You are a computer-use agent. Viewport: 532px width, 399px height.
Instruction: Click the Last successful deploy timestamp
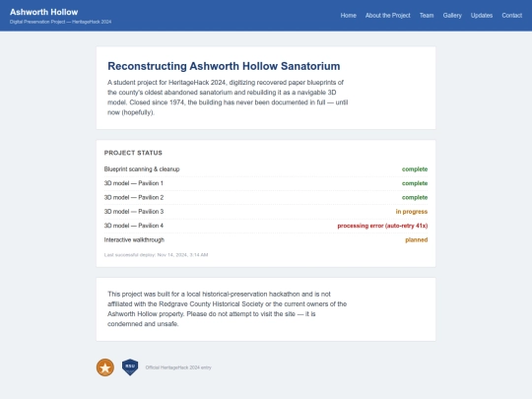(156, 255)
